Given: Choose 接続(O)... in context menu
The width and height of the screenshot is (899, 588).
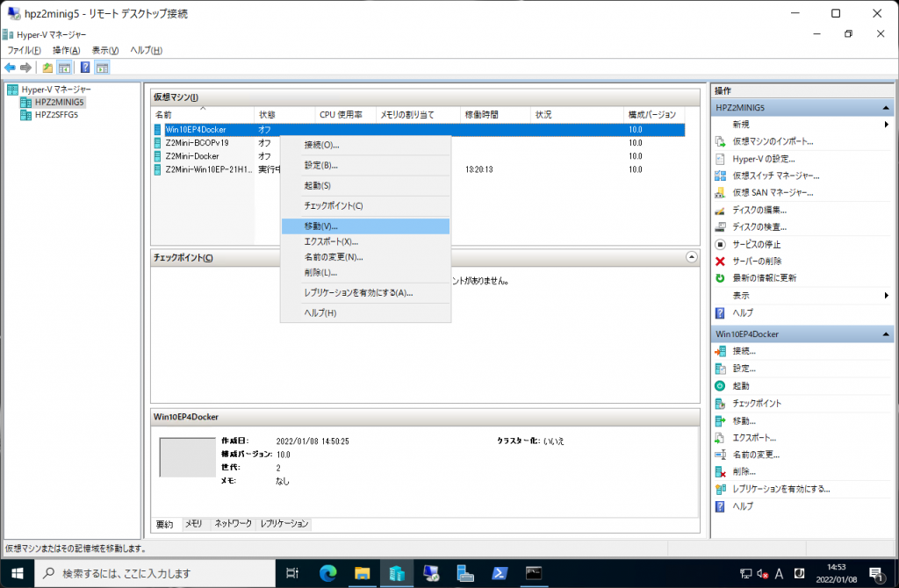Looking at the screenshot, I should pyautogui.click(x=365, y=145).
